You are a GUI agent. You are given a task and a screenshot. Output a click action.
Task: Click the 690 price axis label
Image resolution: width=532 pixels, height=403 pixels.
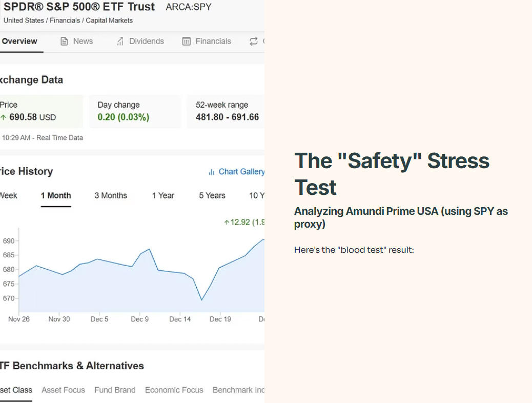click(9, 241)
